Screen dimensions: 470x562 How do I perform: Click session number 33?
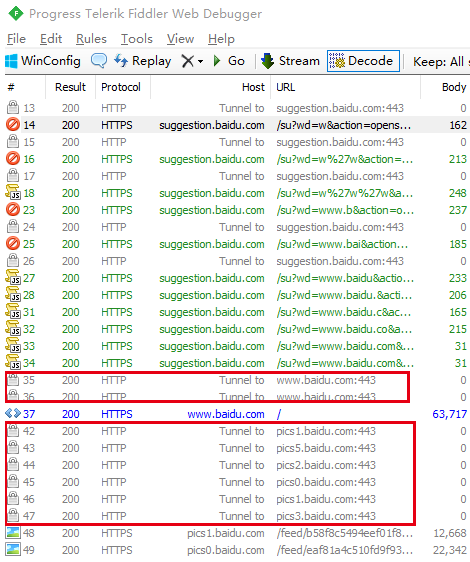coord(29,346)
